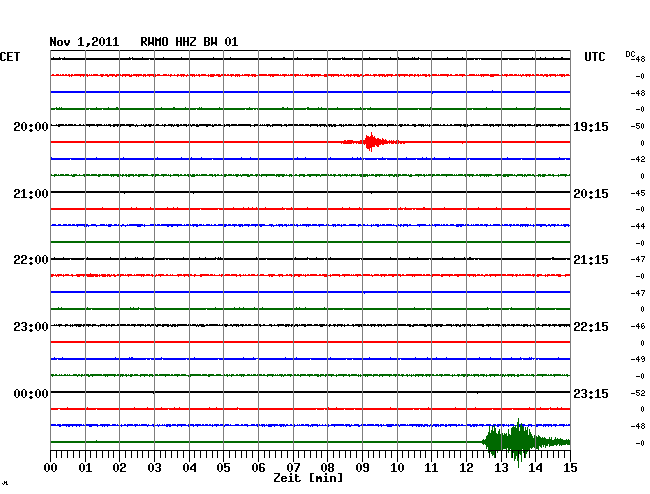Click minute tick label '14' on Zeit axis

coord(535,468)
